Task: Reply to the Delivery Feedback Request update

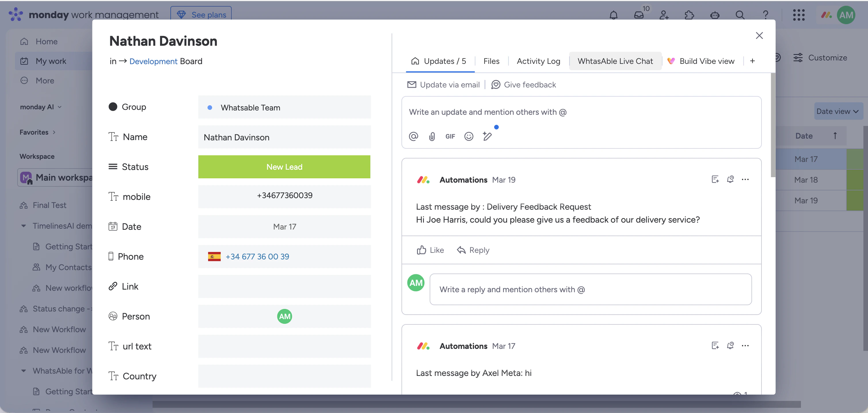Action: 473,250
